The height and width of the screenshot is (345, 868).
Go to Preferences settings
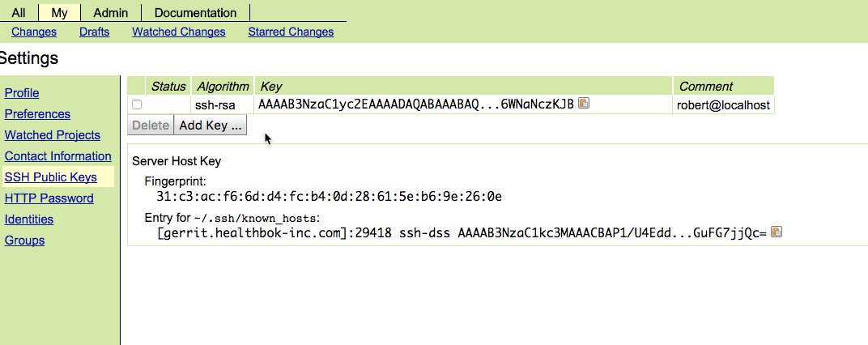[x=37, y=114]
